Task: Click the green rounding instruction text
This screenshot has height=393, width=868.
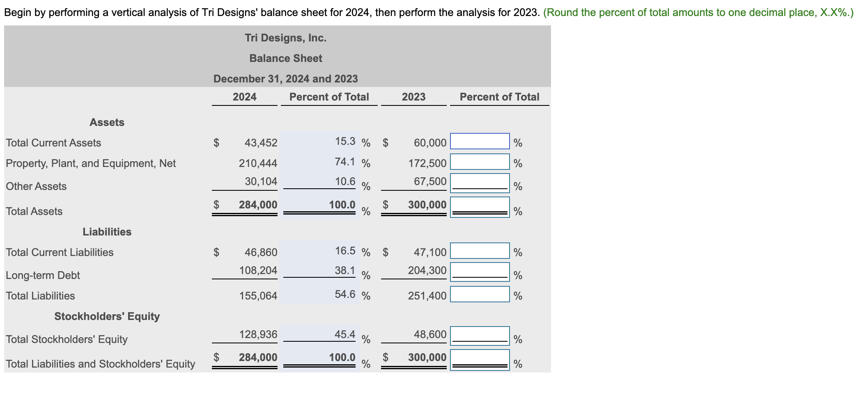Action: tap(698, 13)
